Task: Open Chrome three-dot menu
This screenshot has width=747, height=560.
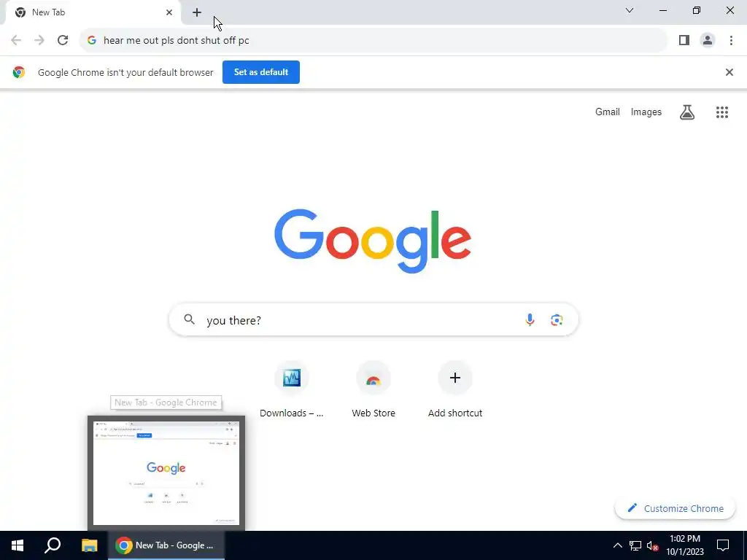Action: point(731,40)
